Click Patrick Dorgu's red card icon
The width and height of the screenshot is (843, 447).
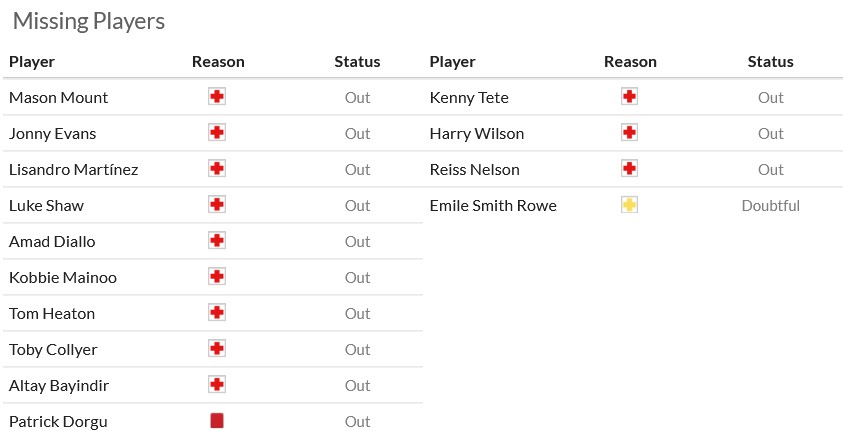(217, 421)
